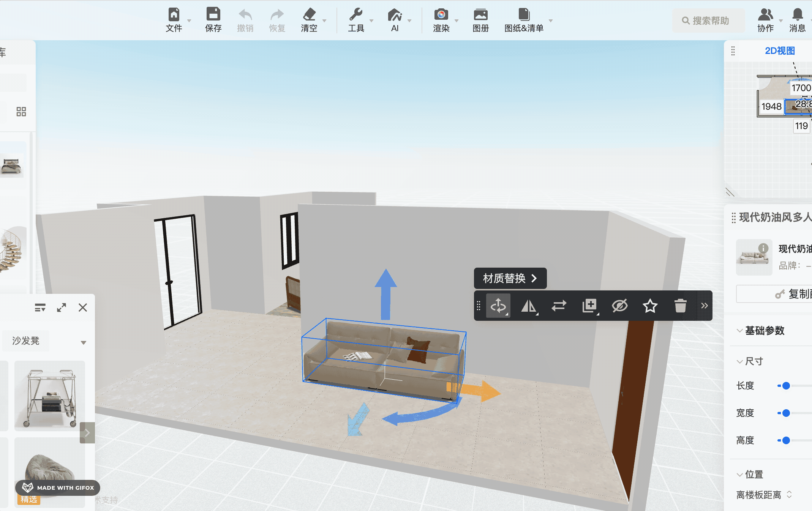The height and width of the screenshot is (511, 812).
Task: Collapse the 尺寸 section
Action: click(x=739, y=361)
